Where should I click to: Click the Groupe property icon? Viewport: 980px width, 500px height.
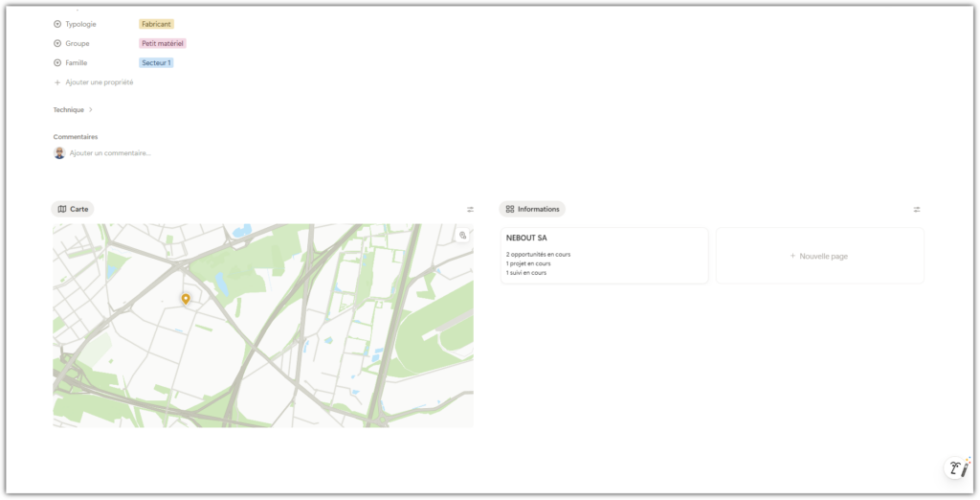pyautogui.click(x=57, y=44)
